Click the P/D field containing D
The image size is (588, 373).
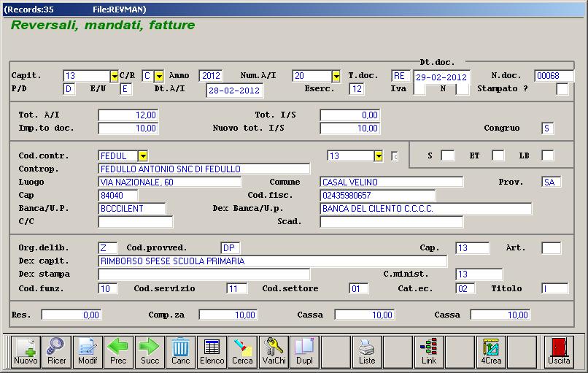(x=69, y=89)
